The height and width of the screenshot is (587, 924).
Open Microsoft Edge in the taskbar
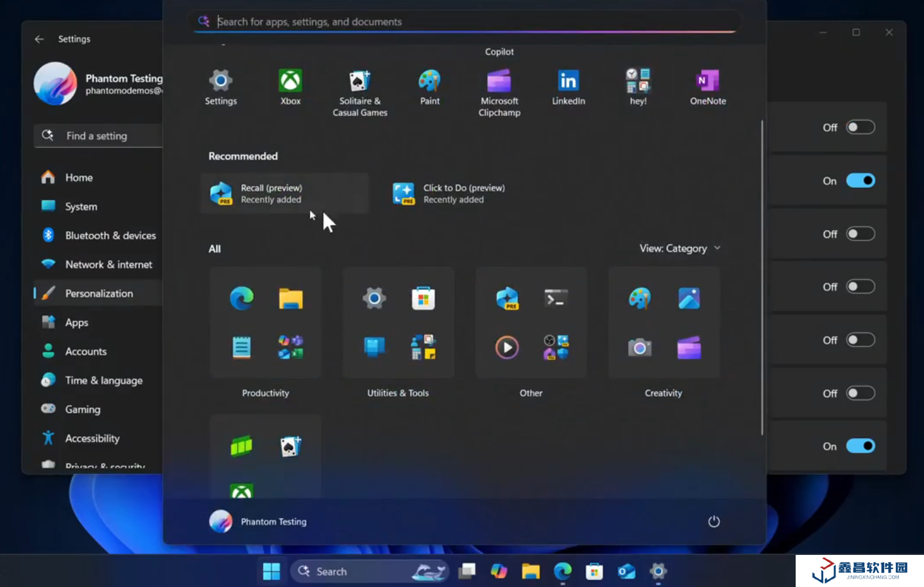pyautogui.click(x=563, y=571)
